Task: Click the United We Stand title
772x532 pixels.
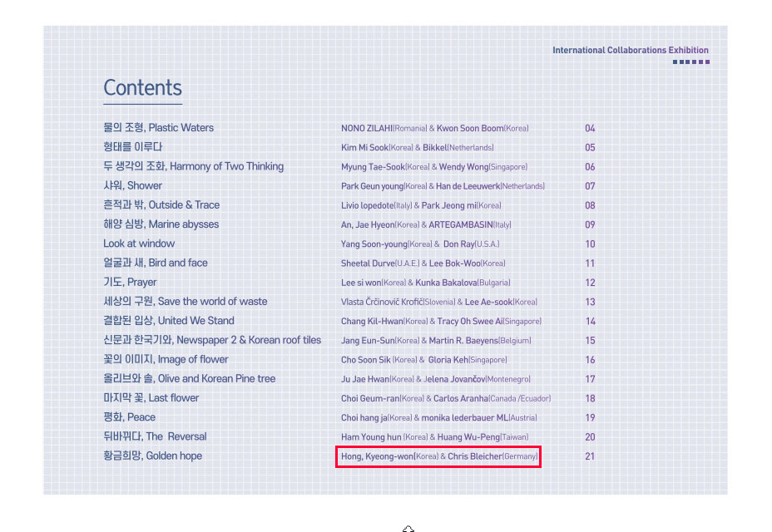Action: click(x=169, y=321)
